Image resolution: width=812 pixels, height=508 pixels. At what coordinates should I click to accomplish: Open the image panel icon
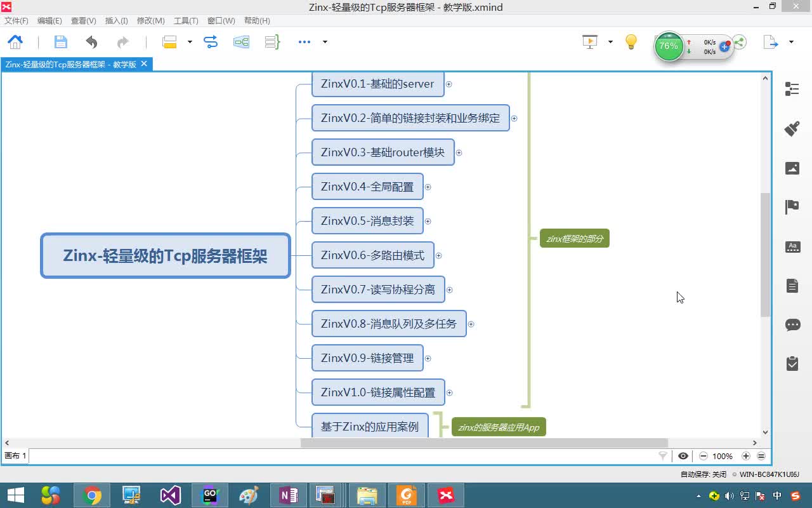point(792,168)
